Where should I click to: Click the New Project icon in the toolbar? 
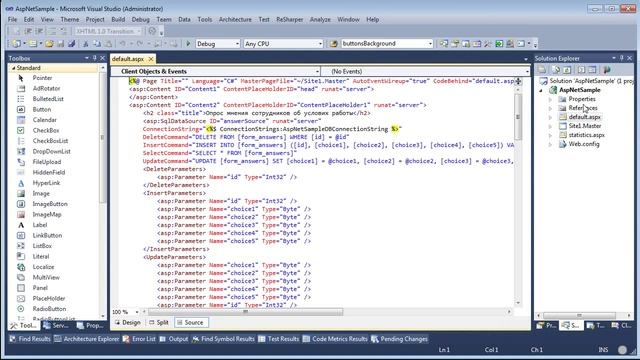coord(16,43)
